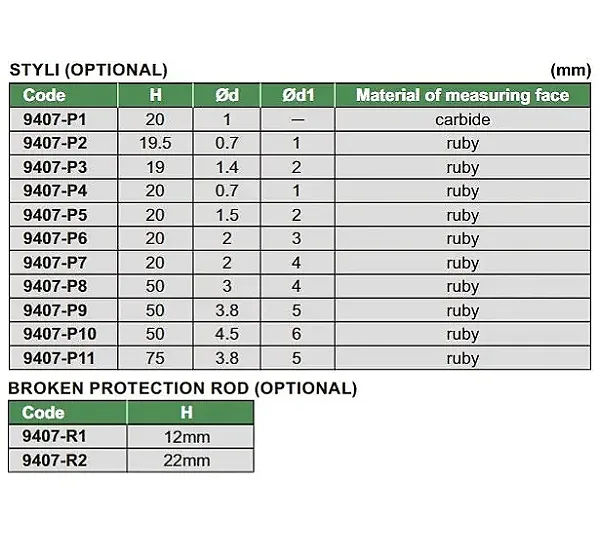Viewport: 600px width, 540px height.
Task: Click the 1.5 diameter value
Action: (227, 215)
